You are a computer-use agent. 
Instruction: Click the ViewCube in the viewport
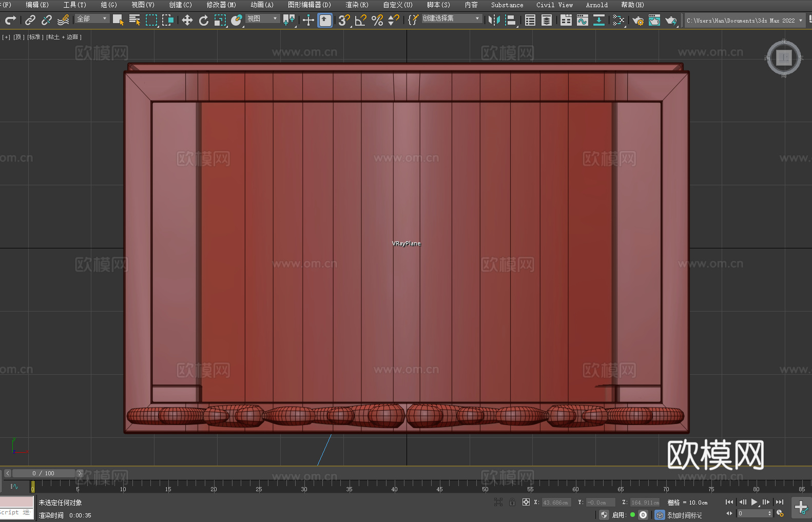(x=784, y=57)
